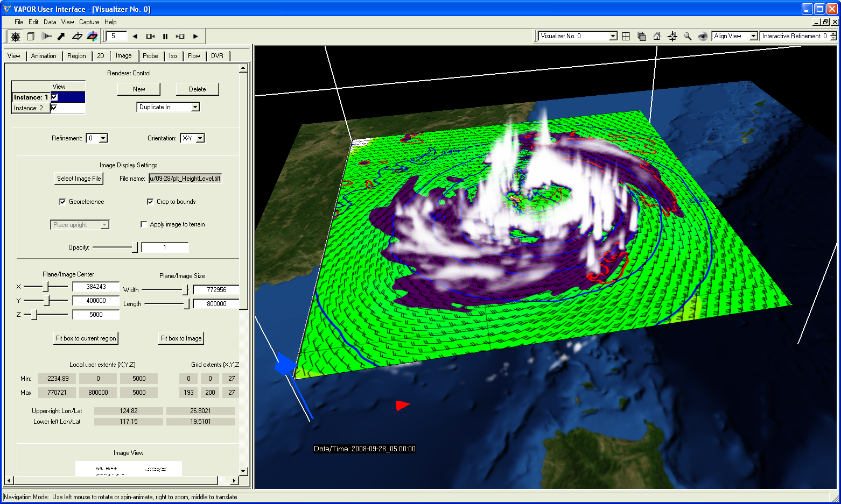This screenshot has height=504, width=841.
Task: Switch to the Flow tab
Action: 194,56
